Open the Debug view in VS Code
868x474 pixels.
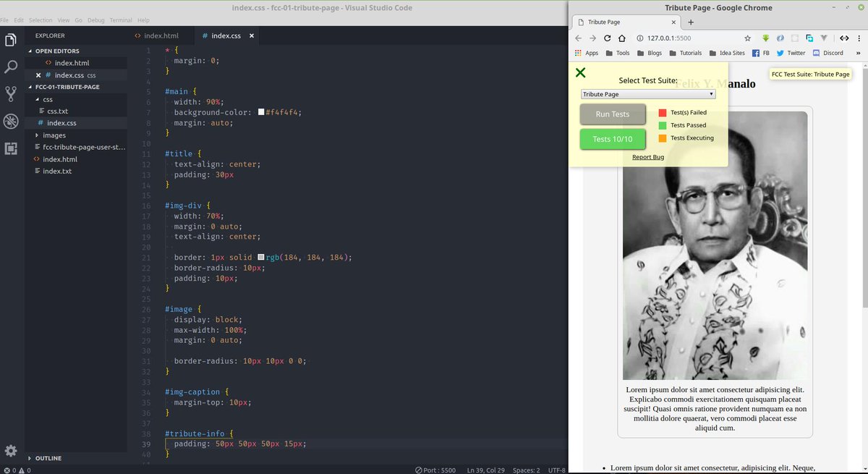pyautogui.click(x=11, y=121)
